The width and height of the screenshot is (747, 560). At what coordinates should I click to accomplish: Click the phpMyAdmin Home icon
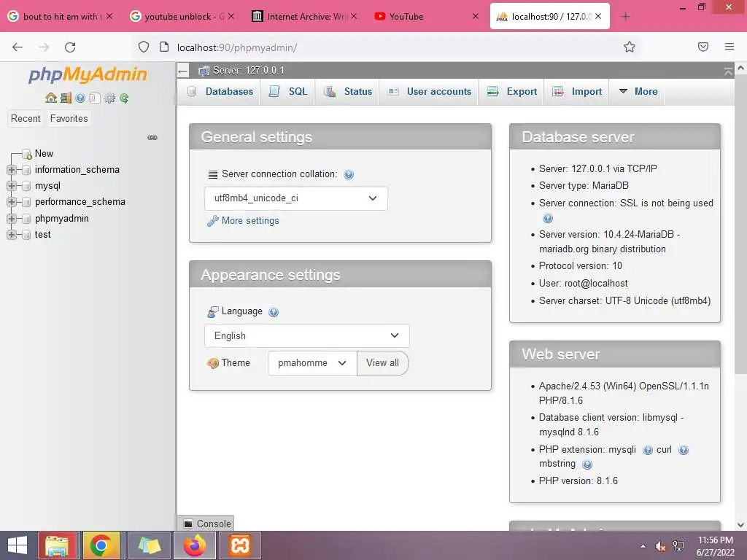click(x=51, y=98)
